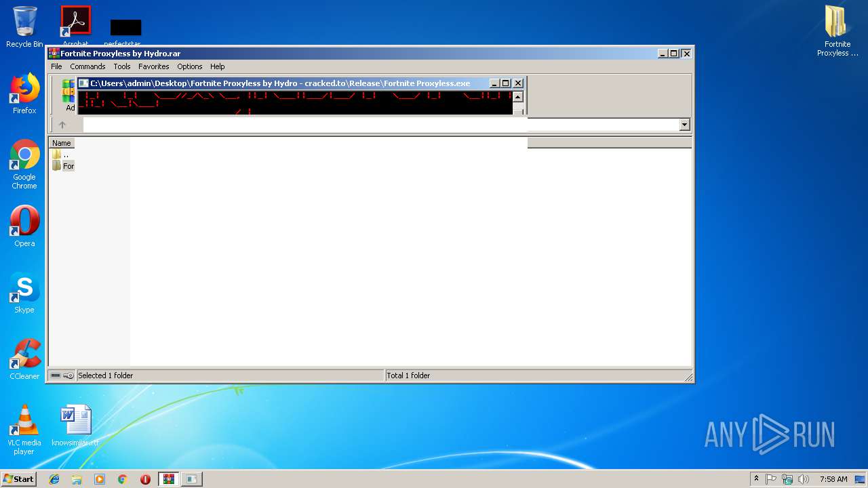Viewport: 868px width, 488px height.
Task: Click the Start button
Action: 18,479
